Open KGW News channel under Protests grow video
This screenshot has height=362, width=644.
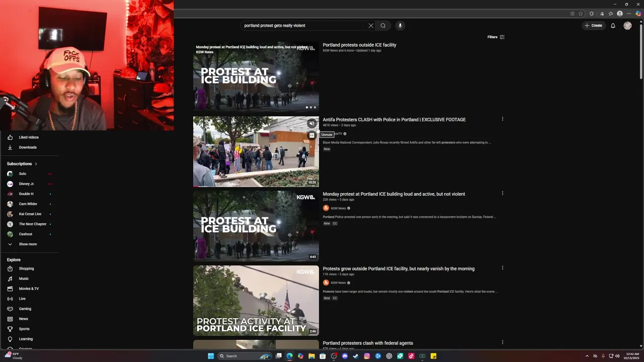pyautogui.click(x=338, y=283)
